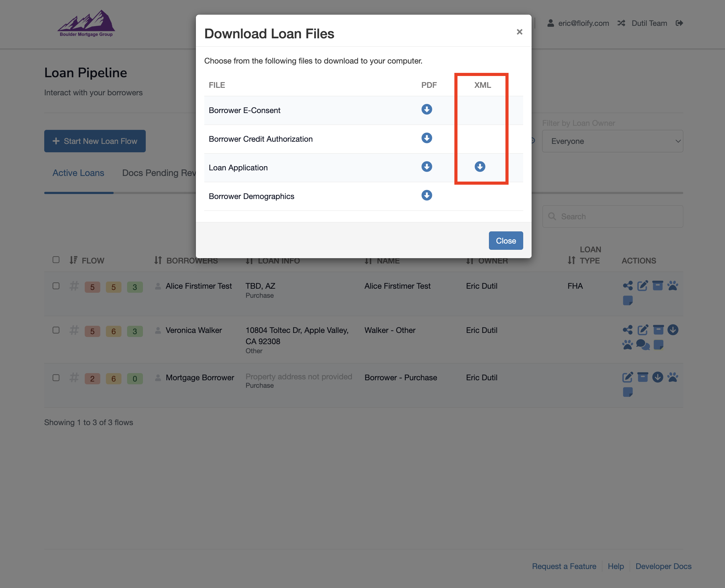
Task: Click chat bubbles icon for Veronica Walker
Action: (x=642, y=345)
